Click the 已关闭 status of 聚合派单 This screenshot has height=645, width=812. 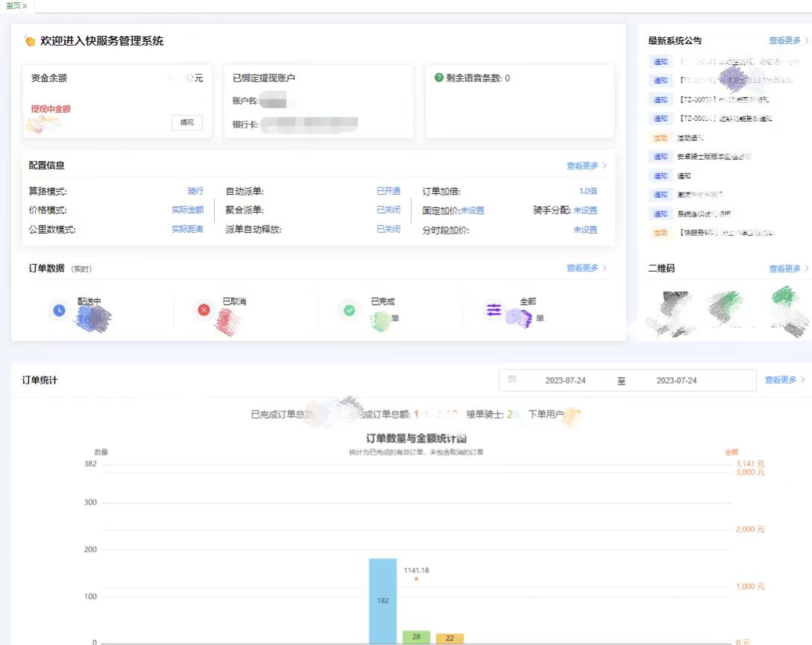387,211
